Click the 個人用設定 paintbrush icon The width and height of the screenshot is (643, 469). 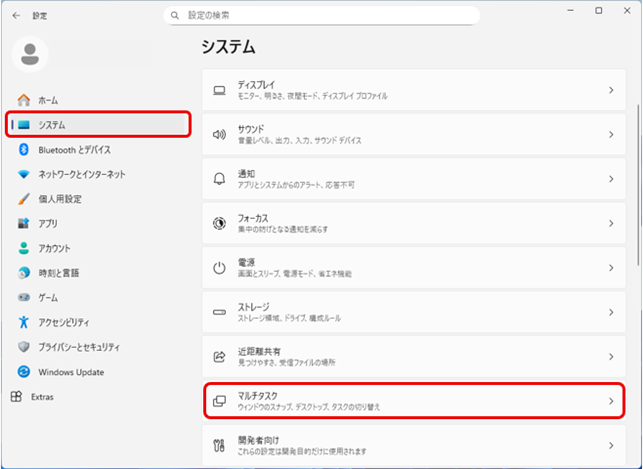pyautogui.click(x=24, y=199)
